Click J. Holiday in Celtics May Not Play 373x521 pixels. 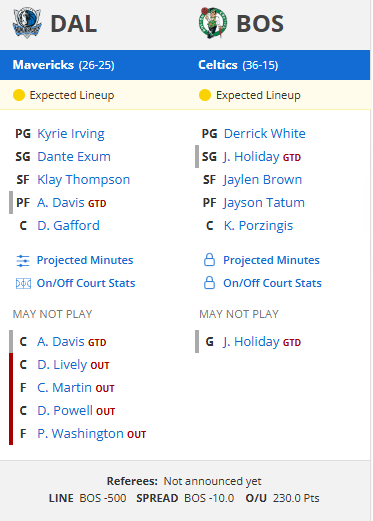click(x=251, y=342)
